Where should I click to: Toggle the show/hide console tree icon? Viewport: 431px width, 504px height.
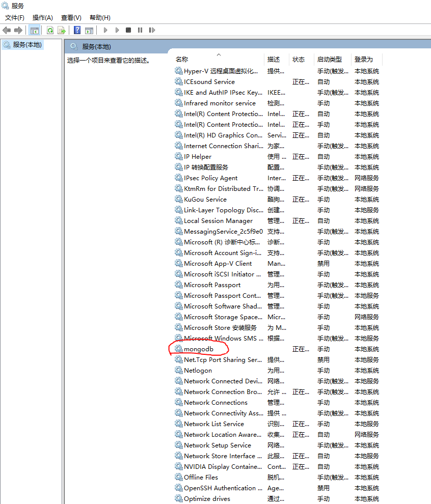pos(35,30)
